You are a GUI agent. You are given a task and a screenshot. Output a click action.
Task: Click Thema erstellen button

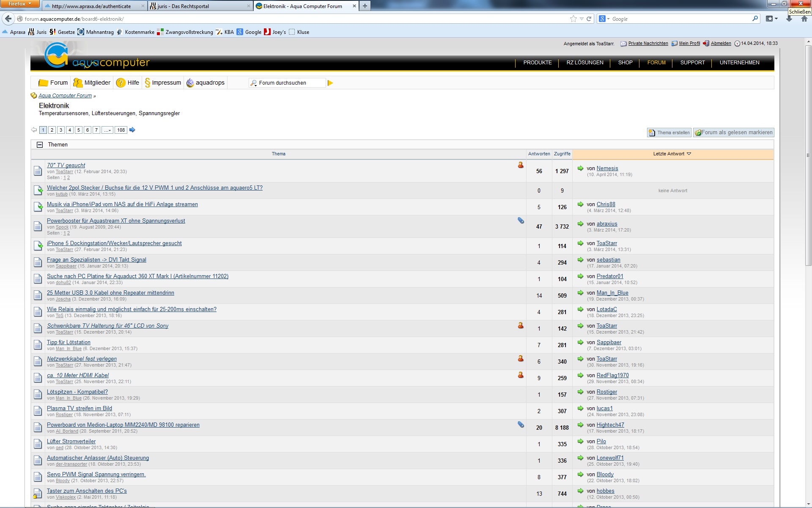coord(669,133)
